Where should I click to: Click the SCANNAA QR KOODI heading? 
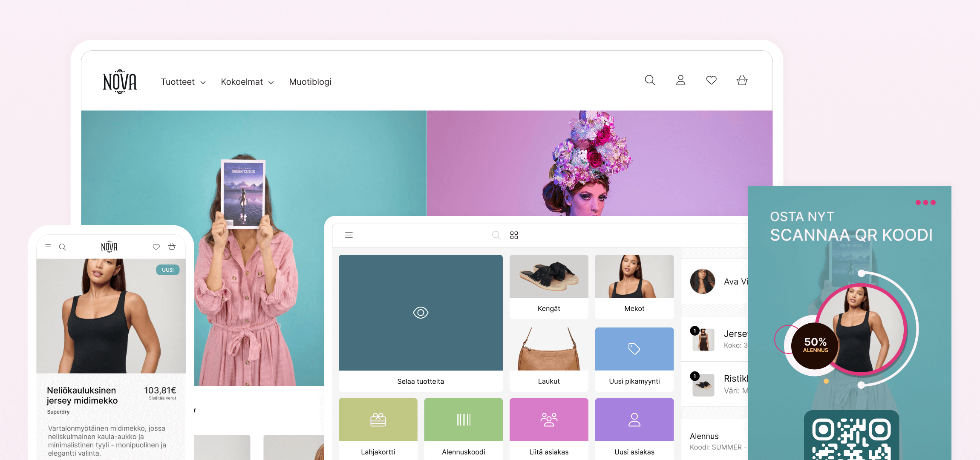pos(851,235)
